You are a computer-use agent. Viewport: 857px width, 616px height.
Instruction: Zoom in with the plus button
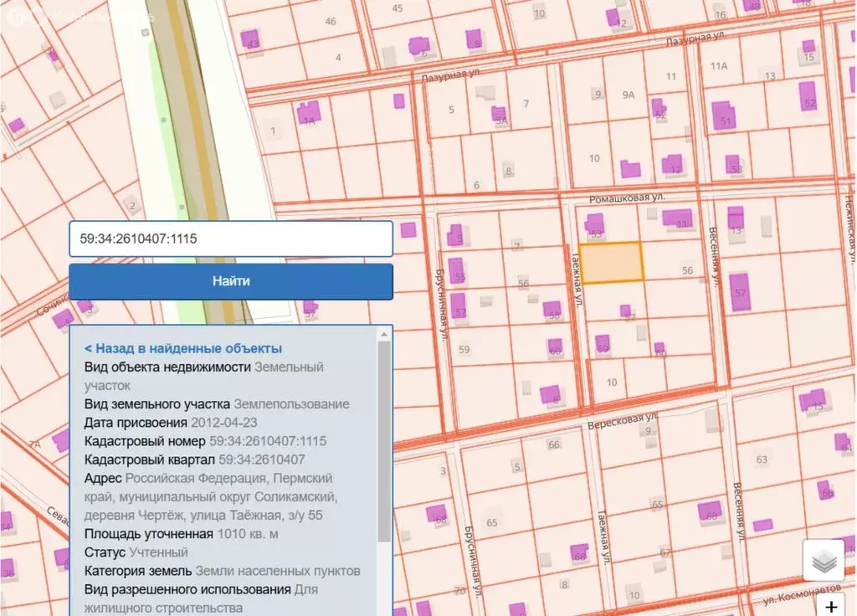tap(831, 606)
